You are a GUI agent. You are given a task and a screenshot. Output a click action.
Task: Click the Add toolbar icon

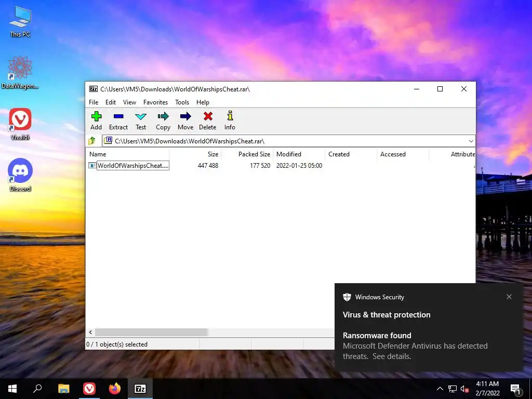click(x=96, y=121)
